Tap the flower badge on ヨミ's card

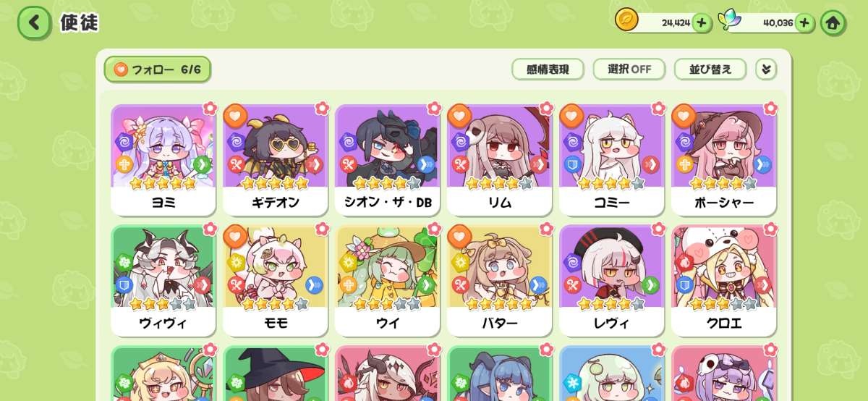tap(209, 109)
